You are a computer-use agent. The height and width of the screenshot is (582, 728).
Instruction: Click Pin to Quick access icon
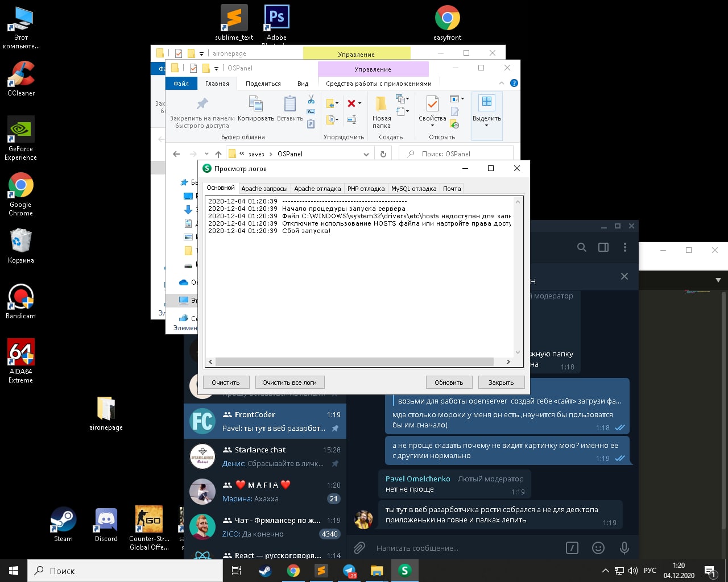(x=202, y=103)
